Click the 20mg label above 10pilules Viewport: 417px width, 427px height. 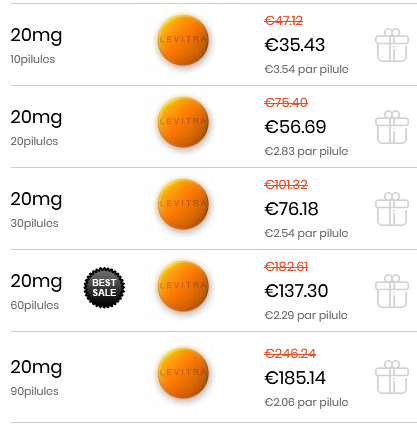pos(36,35)
